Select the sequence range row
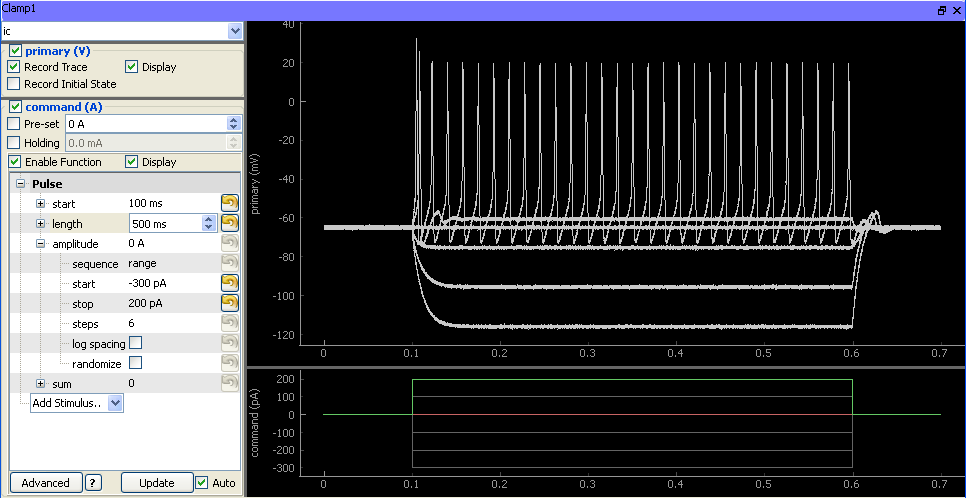Viewport: 966px width, 498px height. [x=125, y=263]
